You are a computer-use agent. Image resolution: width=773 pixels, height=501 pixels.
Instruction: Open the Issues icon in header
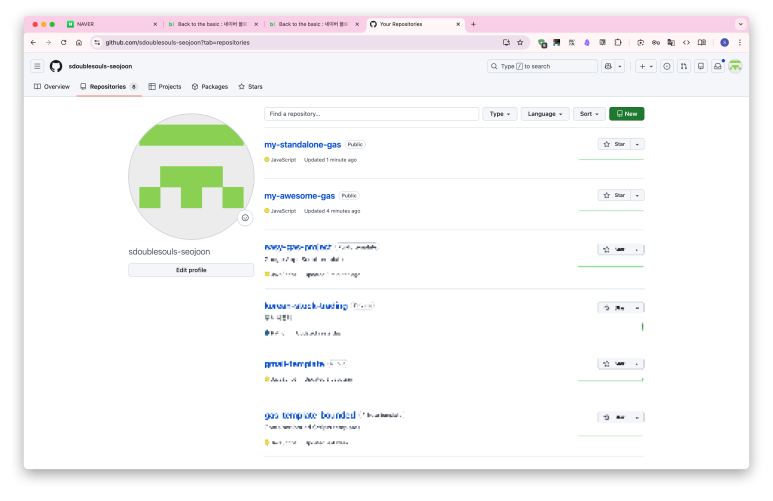click(x=667, y=66)
